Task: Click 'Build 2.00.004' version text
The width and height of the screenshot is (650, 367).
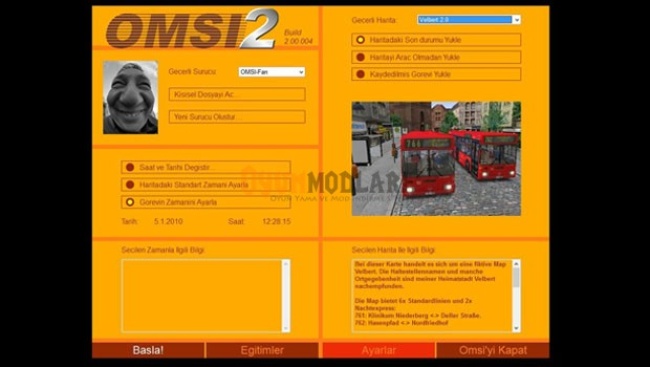Action: (298, 37)
